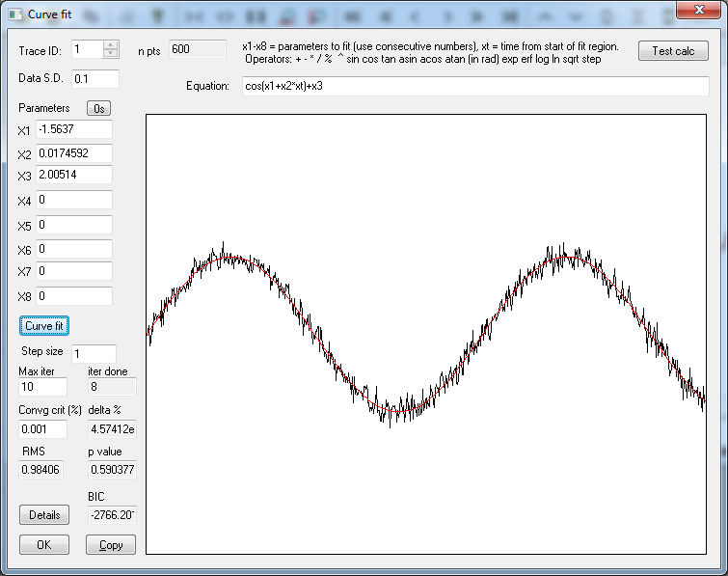This screenshot has width=728, height=576.
Task: Click the Test calc button
Action: (673, 51)
